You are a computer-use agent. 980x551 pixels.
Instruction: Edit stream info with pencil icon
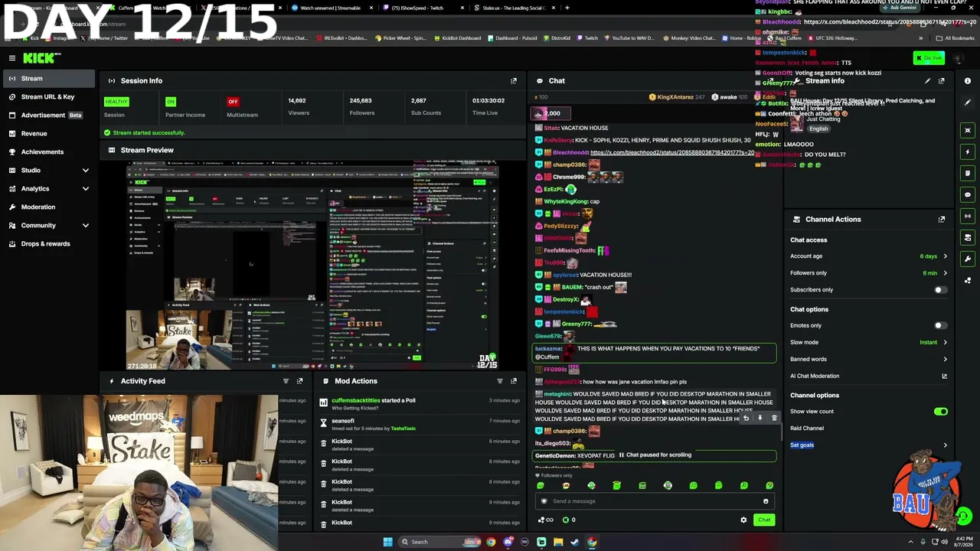point(927,80)
